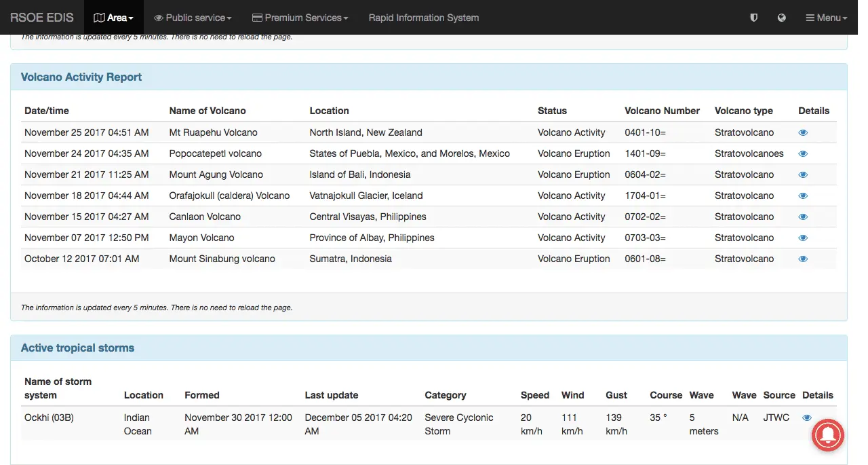Open the Public service dropdown

(x=193, y=18)
